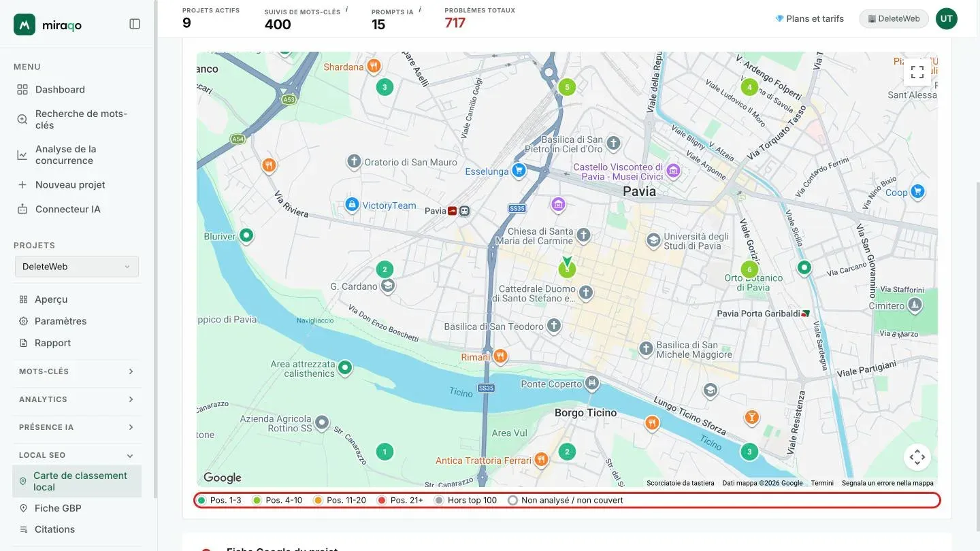Click the Ponte Coperto bridge pin
This screenshot has height=551, width=980.
click(x=593, y=383)
